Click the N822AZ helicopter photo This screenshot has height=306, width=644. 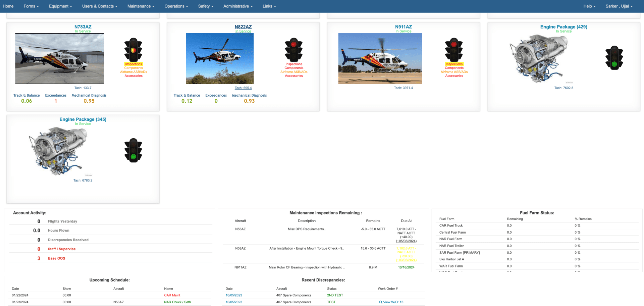220,58
